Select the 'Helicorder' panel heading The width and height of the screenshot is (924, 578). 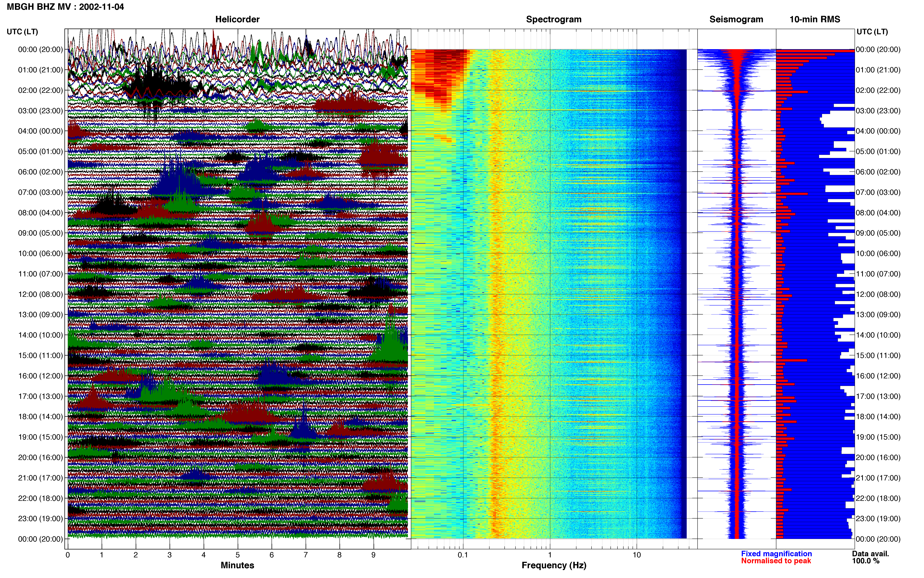(x=237, y=20)
